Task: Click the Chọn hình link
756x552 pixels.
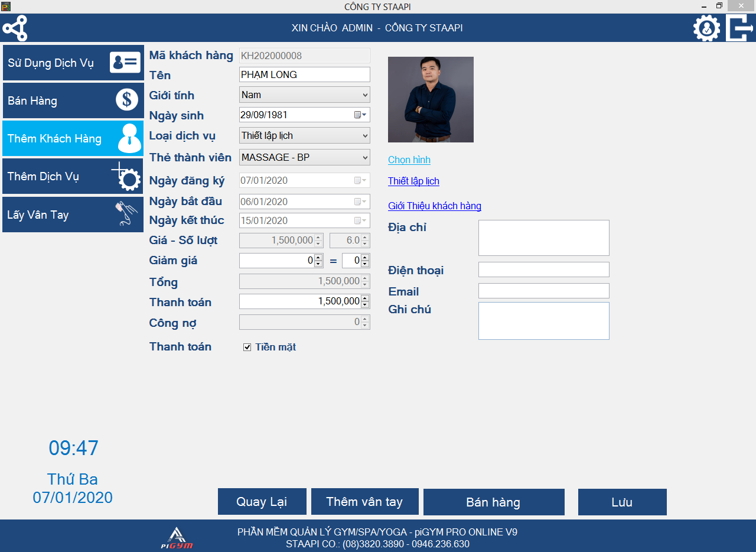Action: [x=409, y=160]
